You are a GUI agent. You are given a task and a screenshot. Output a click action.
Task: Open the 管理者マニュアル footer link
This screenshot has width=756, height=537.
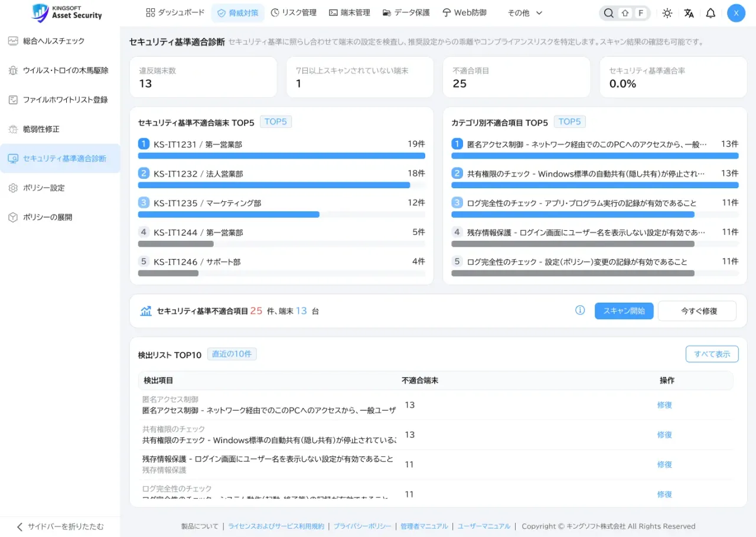[x=424, y=526]
